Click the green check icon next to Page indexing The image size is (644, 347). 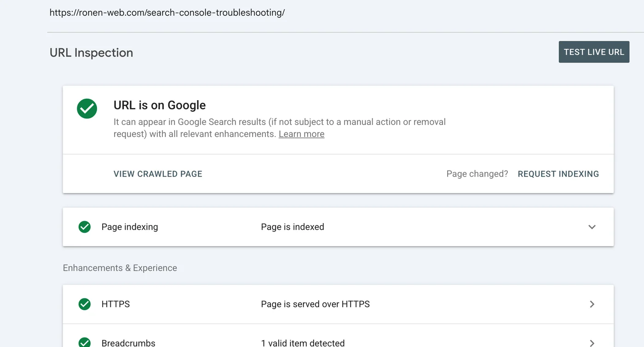pos(85,227)
